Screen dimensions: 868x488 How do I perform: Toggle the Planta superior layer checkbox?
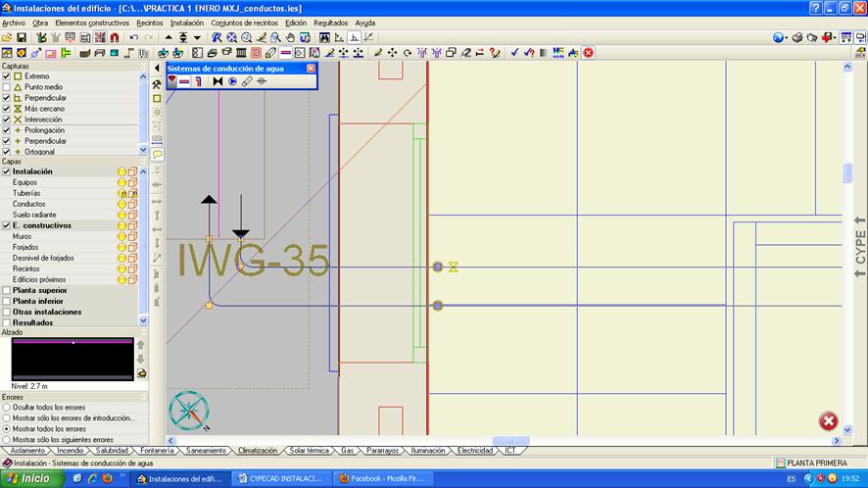[7, 290]
